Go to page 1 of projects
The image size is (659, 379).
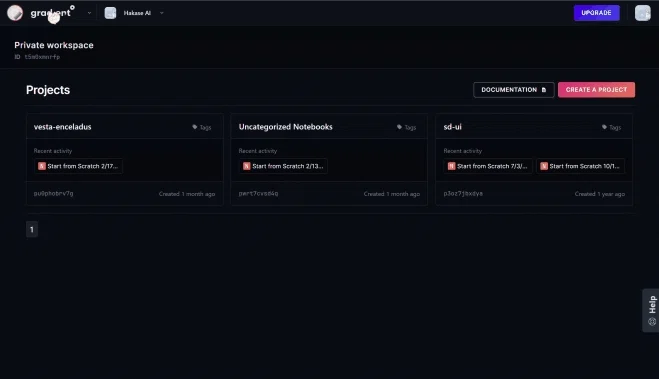click(x=32, y=229)
